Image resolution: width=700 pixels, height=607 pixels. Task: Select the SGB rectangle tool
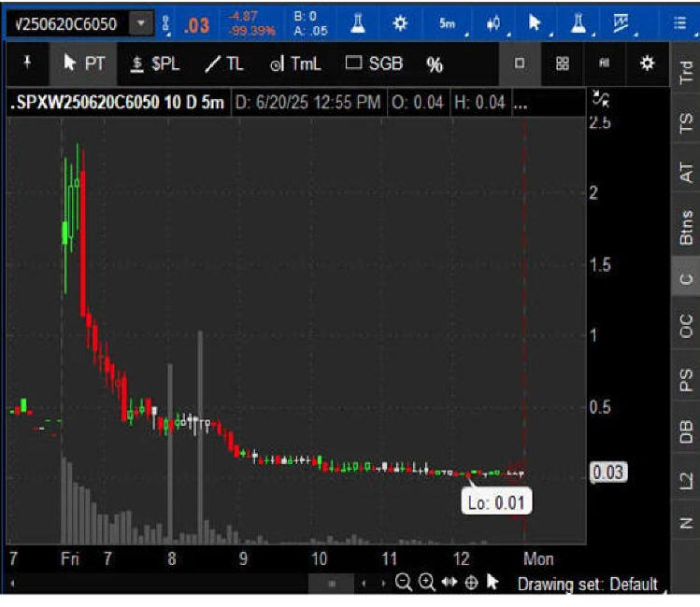tap(374, 64)
